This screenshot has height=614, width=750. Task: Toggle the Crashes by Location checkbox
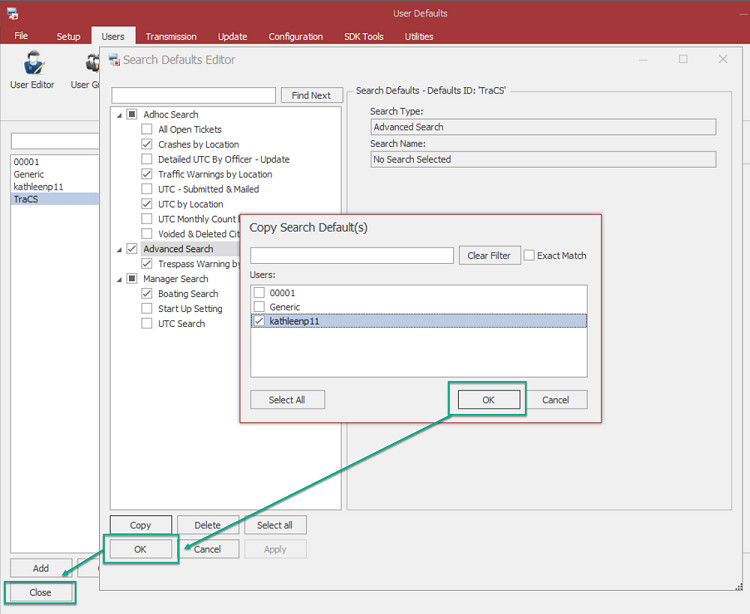(148, 144)
